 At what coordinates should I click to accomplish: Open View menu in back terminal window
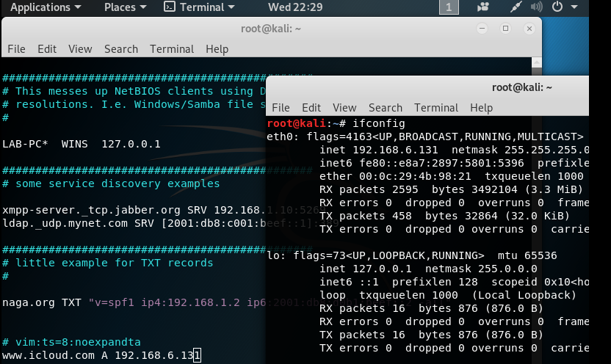coord(80,49)
